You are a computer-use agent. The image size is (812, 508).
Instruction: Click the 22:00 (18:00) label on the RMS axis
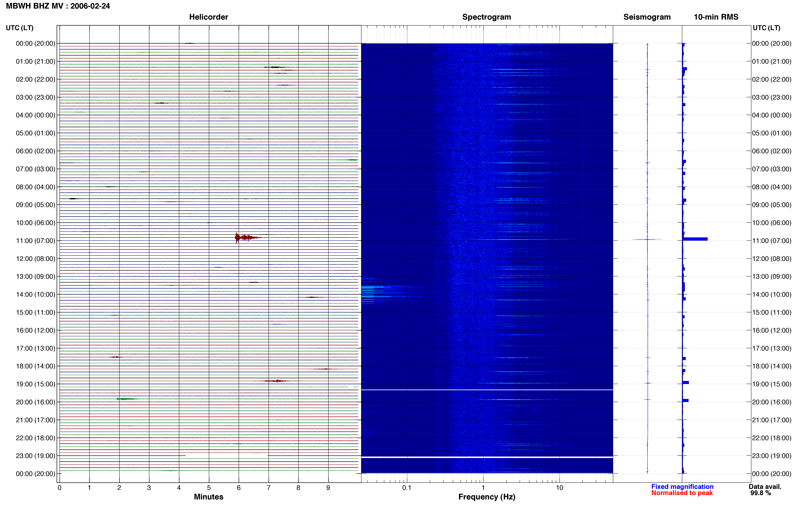pyautogui.click(x=772, y=438)
